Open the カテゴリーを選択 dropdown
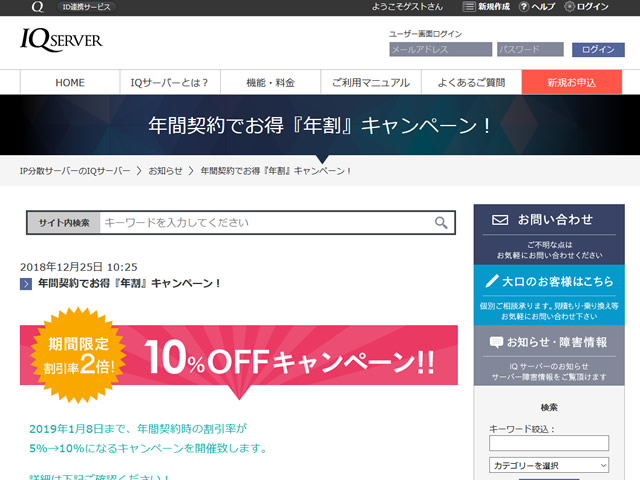This screenshot has height=480, width=640. 548,465
